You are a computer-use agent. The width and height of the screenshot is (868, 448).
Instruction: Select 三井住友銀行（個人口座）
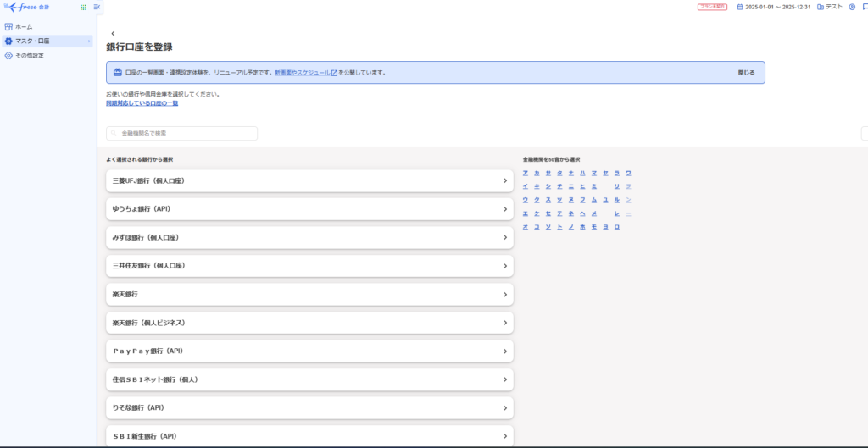[x=309, y=266]
